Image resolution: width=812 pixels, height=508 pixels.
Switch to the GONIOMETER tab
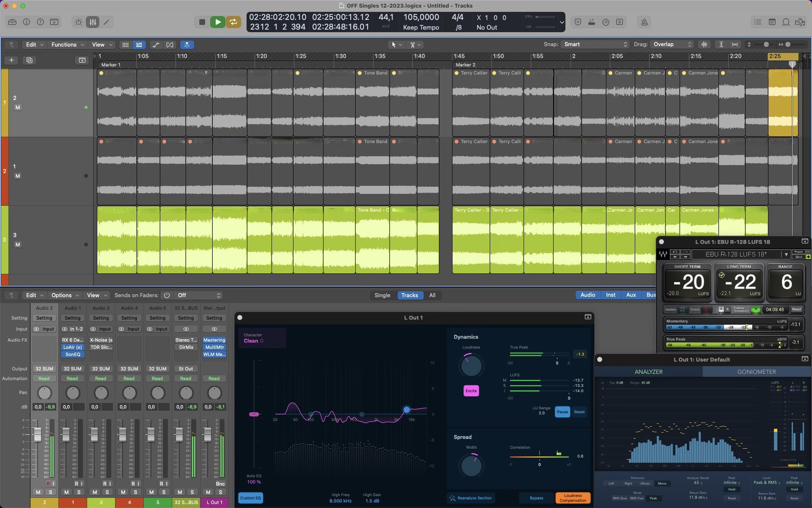coord(756,372)
